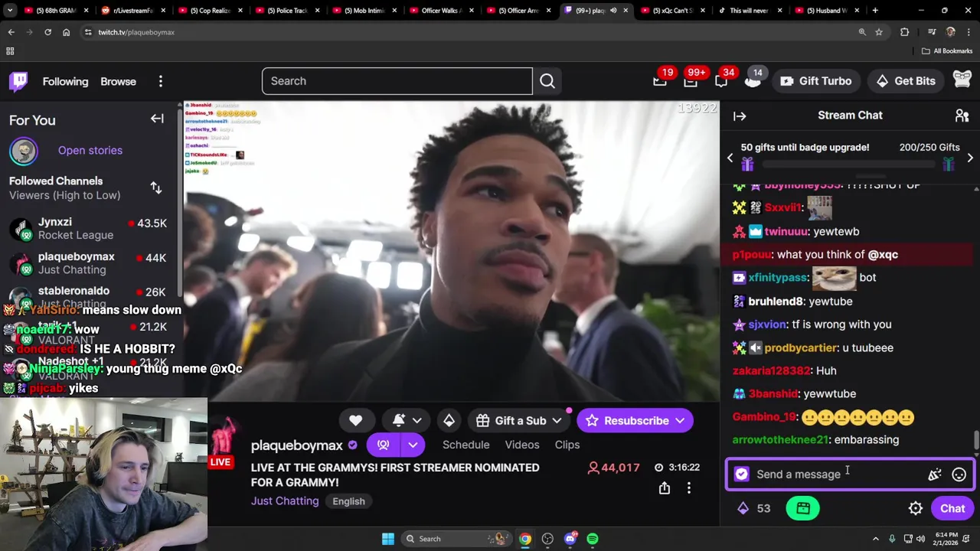980x551 pixels.
Task: Open the stream's three-dot options menu
Action: click(688, 487)
